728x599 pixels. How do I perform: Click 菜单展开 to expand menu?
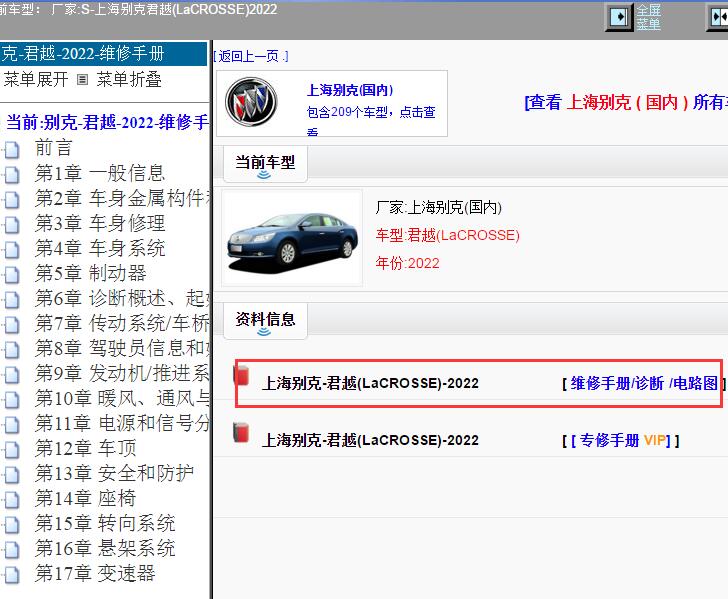(x=36, y=80)
